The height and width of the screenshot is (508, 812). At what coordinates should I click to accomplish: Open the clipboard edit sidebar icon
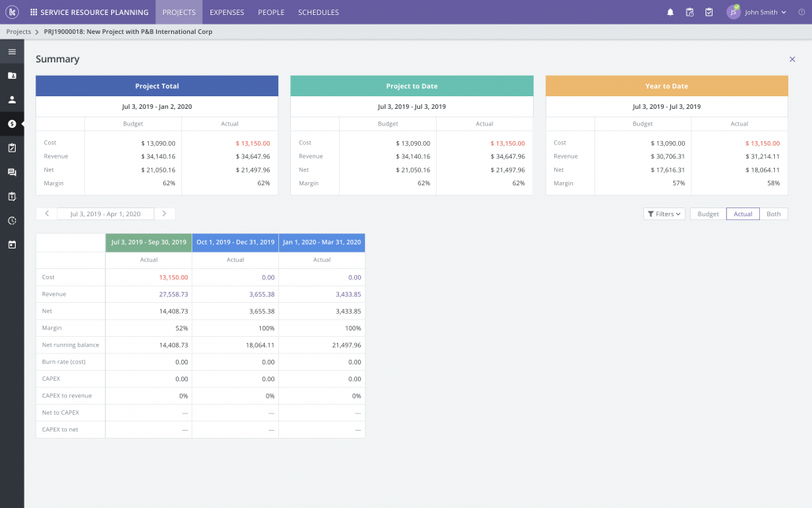coord(12,148)
